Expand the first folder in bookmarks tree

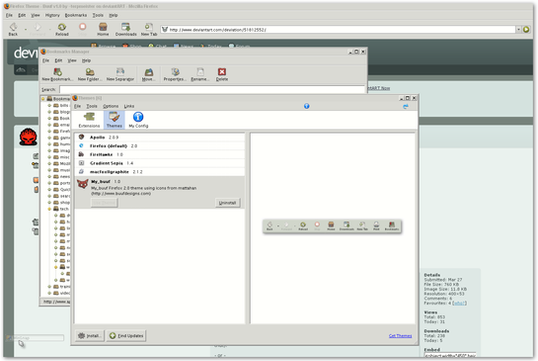point(49,105)
